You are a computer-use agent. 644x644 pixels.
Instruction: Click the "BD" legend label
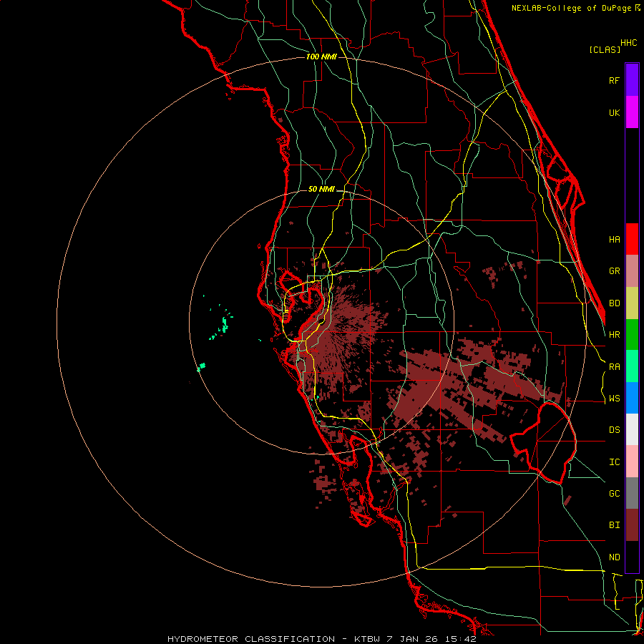[615, 303]
